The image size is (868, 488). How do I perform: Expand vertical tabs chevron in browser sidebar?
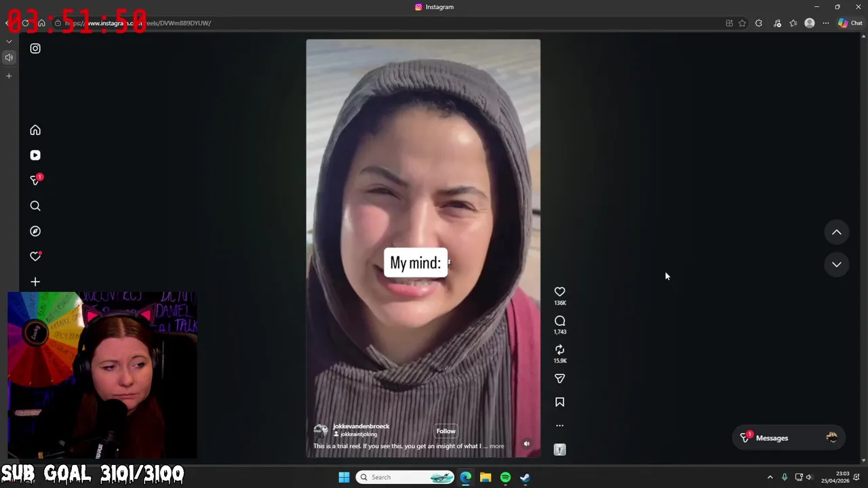[9, 41]
